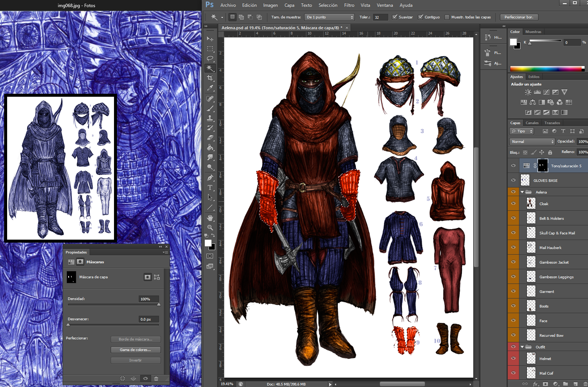Image resolution: width=588 pixels, height=387 pixels.
Task: Add a Channel Mixer adjustment
Action: pyautogui.click(x=560, y=102)
